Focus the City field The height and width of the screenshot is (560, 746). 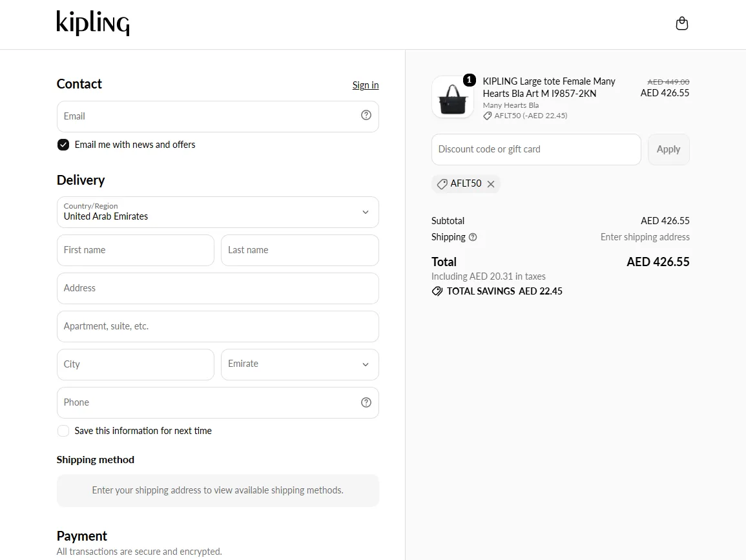point(136,364)
